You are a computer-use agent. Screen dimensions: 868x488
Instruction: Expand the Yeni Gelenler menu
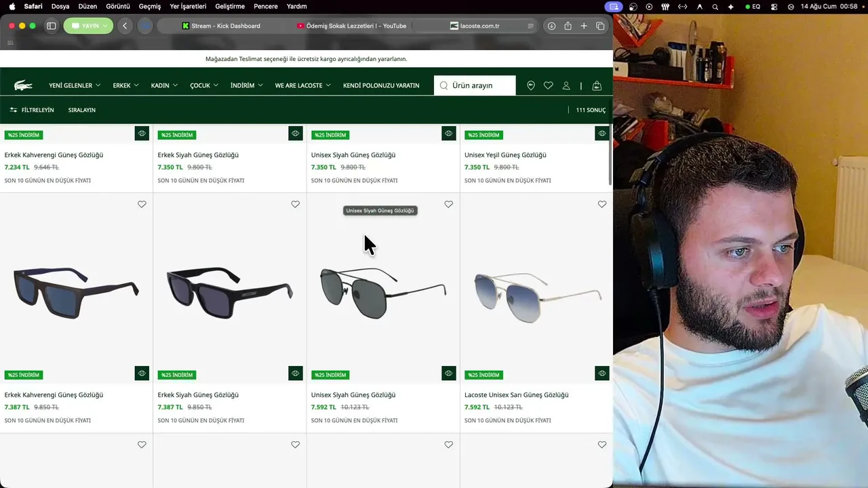[75, 85]
